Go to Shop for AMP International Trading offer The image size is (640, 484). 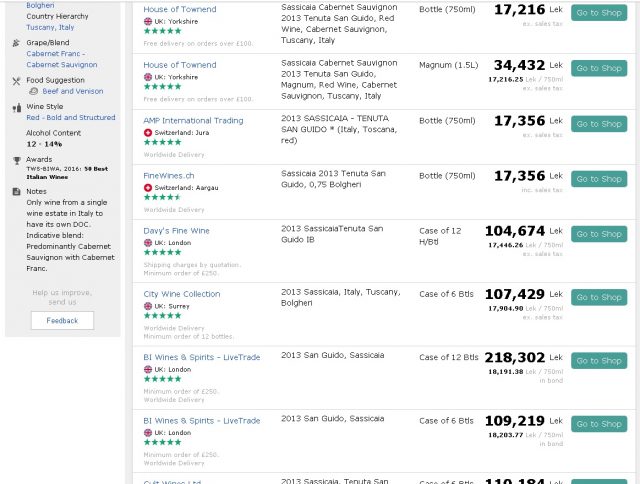[x=599, y=124]
